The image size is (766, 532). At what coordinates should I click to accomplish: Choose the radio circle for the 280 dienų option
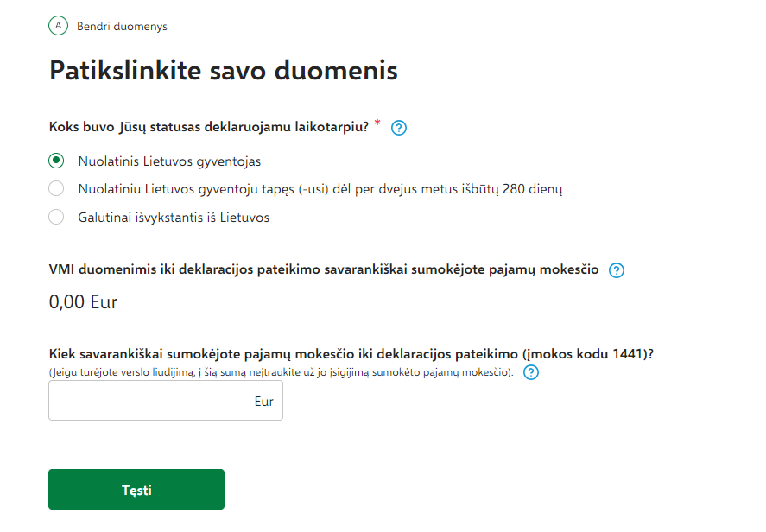pyautogui.click(x=56, y=189)
